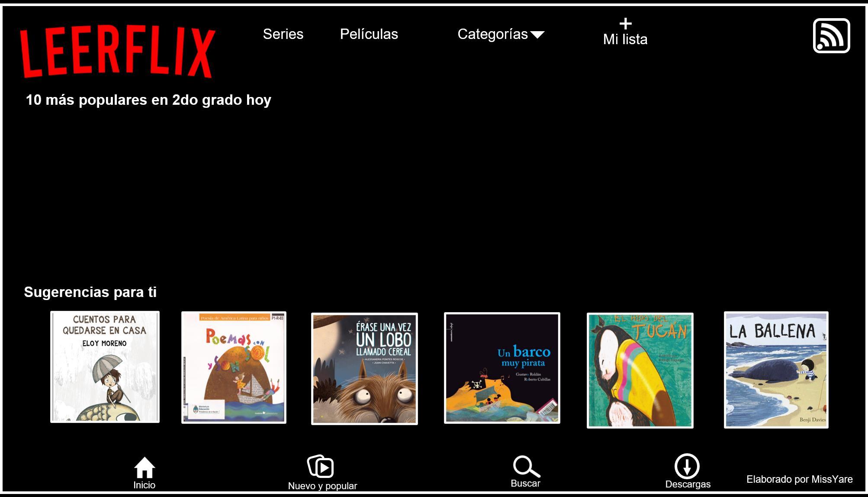Click the Elaborado por MissYare credit text
Image resolution: width=868 pixels, height=497 pixels.
[x=800, y=479]
